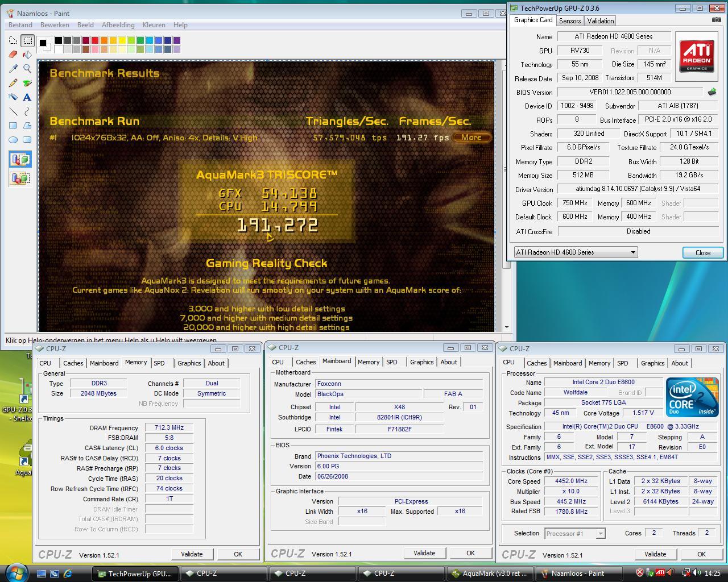Click the BIOS Date value 06/26/2008

[x=399, y=476]
